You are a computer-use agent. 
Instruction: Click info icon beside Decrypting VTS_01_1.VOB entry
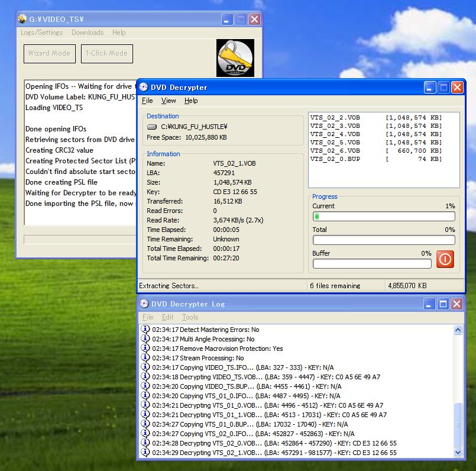145,414
